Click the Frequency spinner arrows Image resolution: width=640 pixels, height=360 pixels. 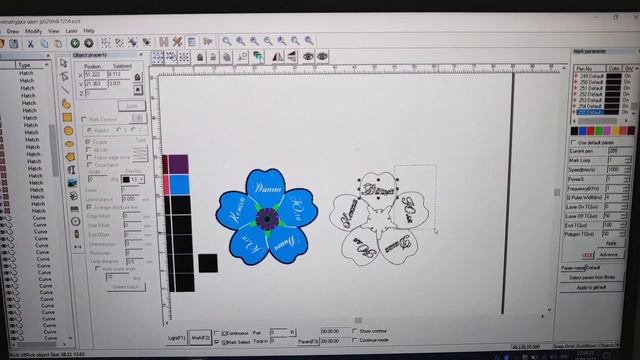coord(625,188)
